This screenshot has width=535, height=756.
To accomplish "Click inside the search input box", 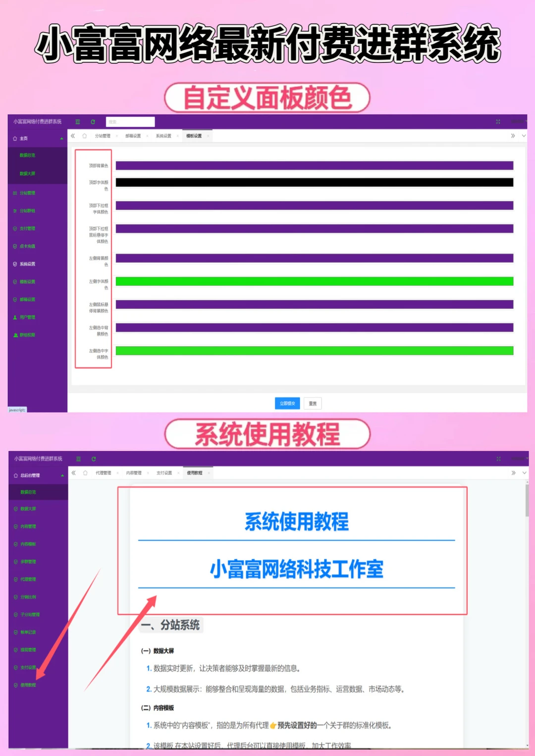I will pos(130,121).
